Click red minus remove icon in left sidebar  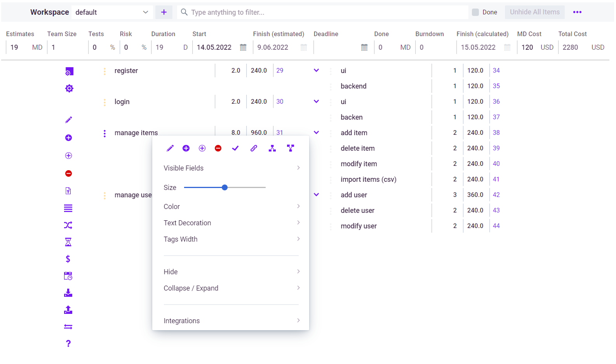coord(68,174)
